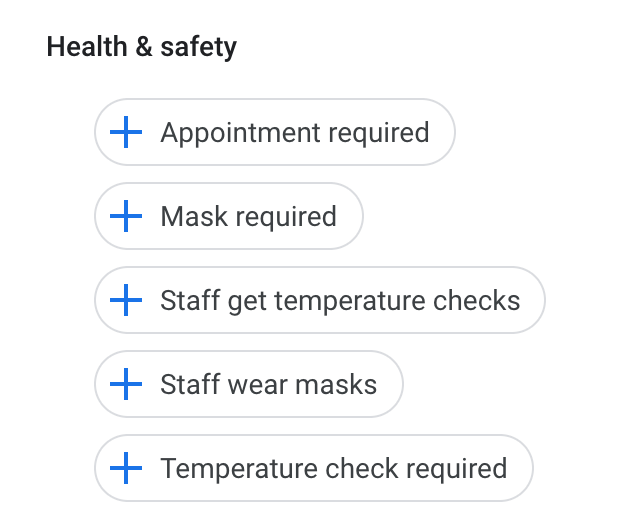The height and width of the screenshot is (524, 640).
Task: Add the Temperature check required attribute
Action: pyautogui.click(x=314, y=468)
